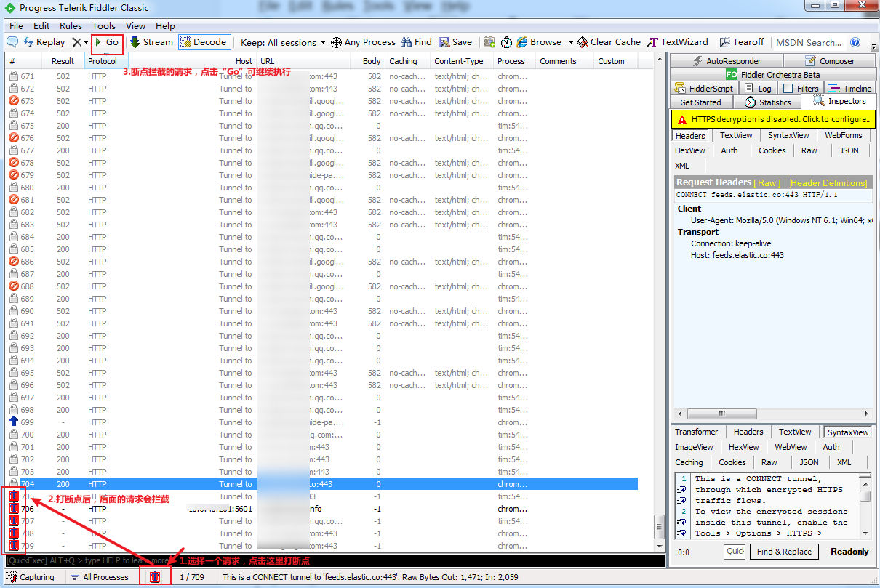Click the Host: feeds.elastic.co:443 header line
Viewport: 880px width, 588px height.
[x=737, y=255]
